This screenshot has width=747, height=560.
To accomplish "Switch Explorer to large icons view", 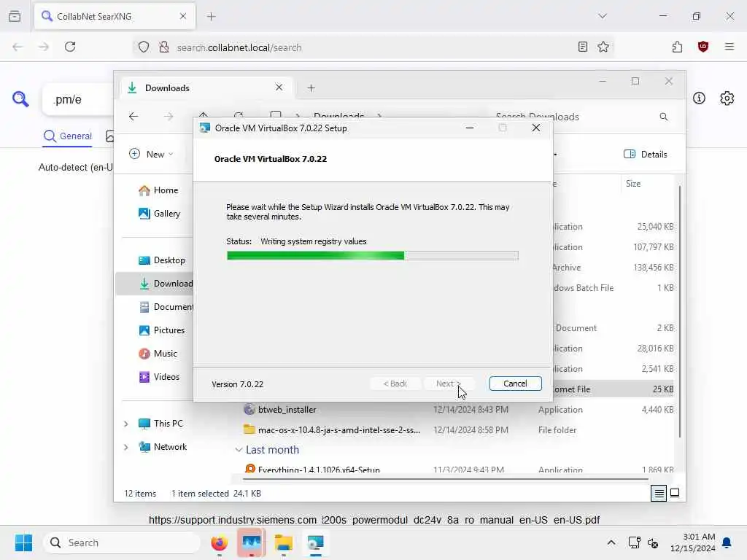I will point(675,494).
